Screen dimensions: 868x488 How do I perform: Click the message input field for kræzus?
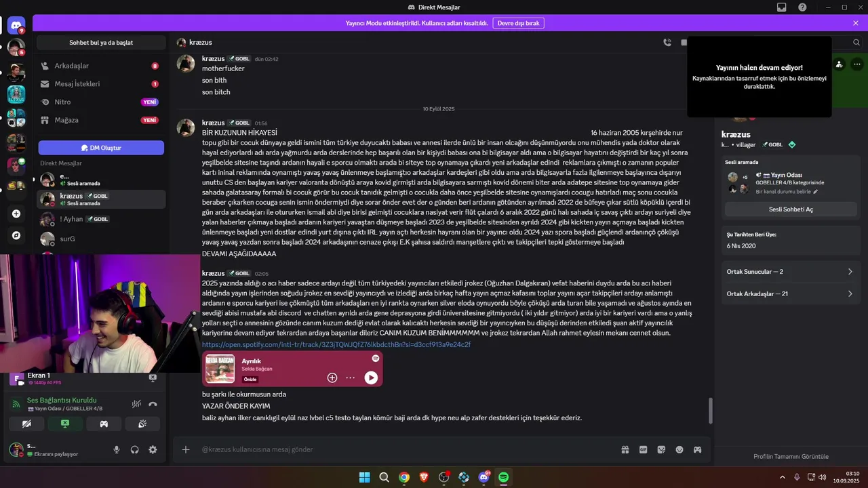(407, 449)
